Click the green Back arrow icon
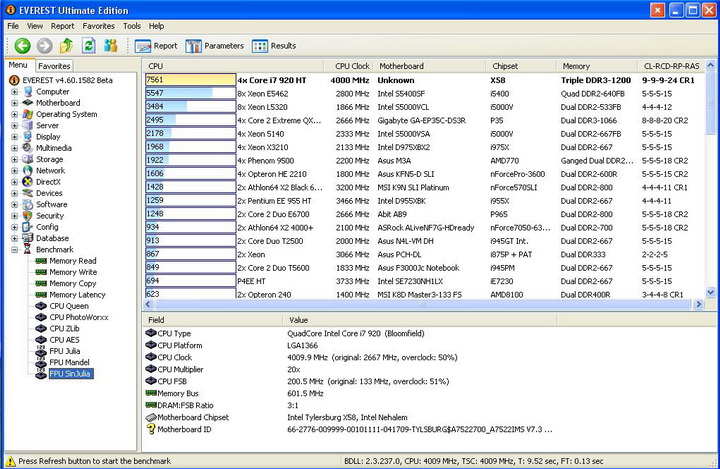The width and height of the screenshot is (720, 469). tap(22, 45)
